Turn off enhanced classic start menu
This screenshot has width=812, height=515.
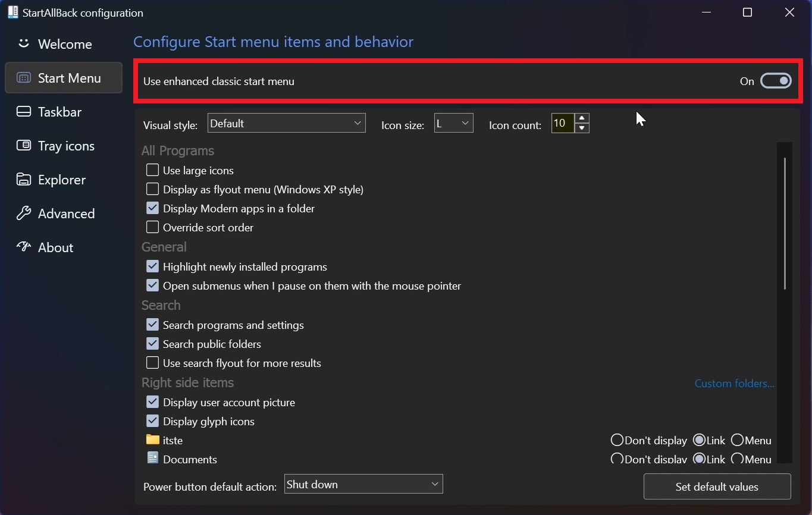click(776, 81)
